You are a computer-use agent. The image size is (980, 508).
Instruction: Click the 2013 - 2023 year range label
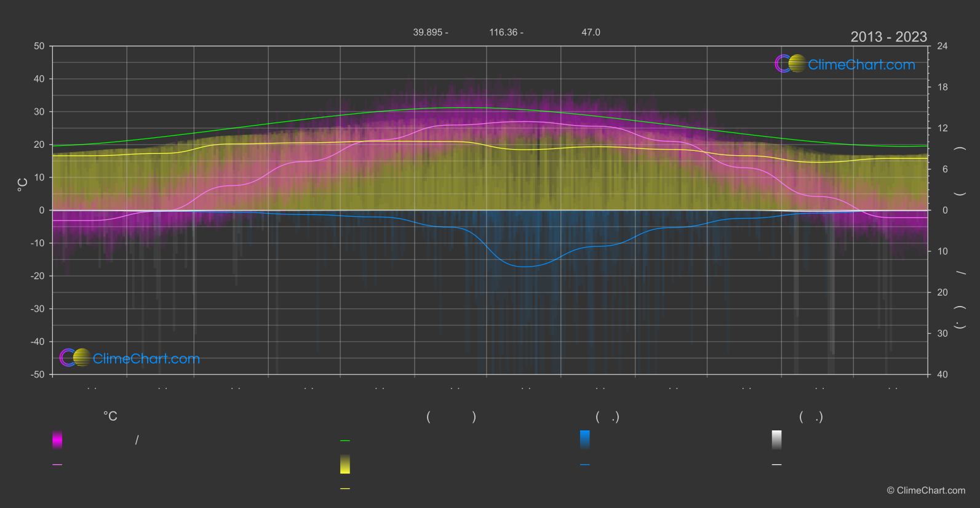click(888, 37)
